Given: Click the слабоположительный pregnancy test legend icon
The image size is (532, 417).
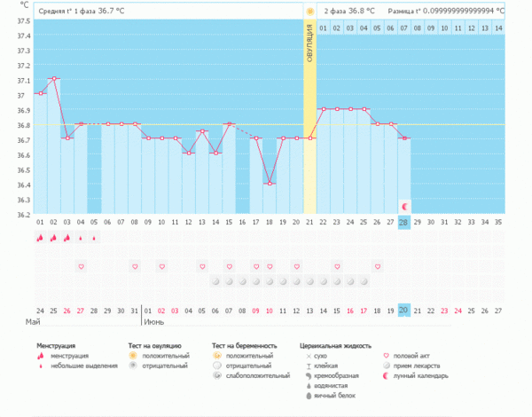Looking at the screenshot, I should tap(217, 375).
